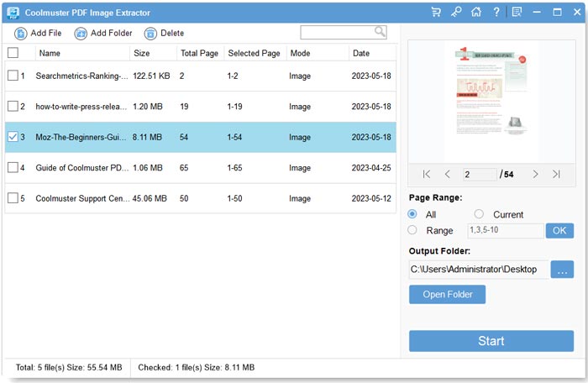Click the 2023-05-12 date cell
This screenshot has height=383, width=588.
coord(371,198)
